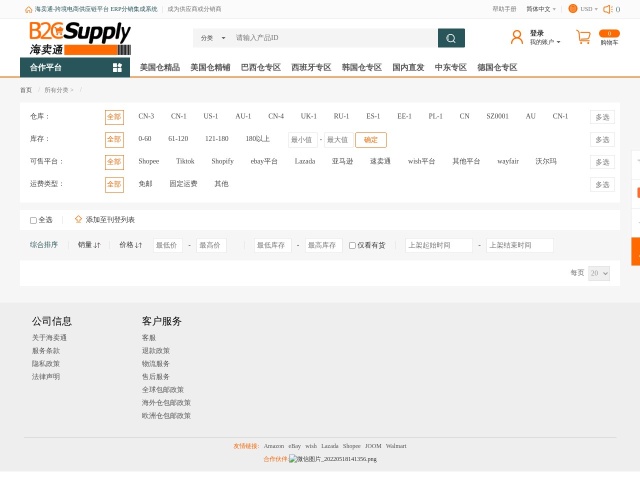Open the shopping cart icon

click(x=583, y=37)
